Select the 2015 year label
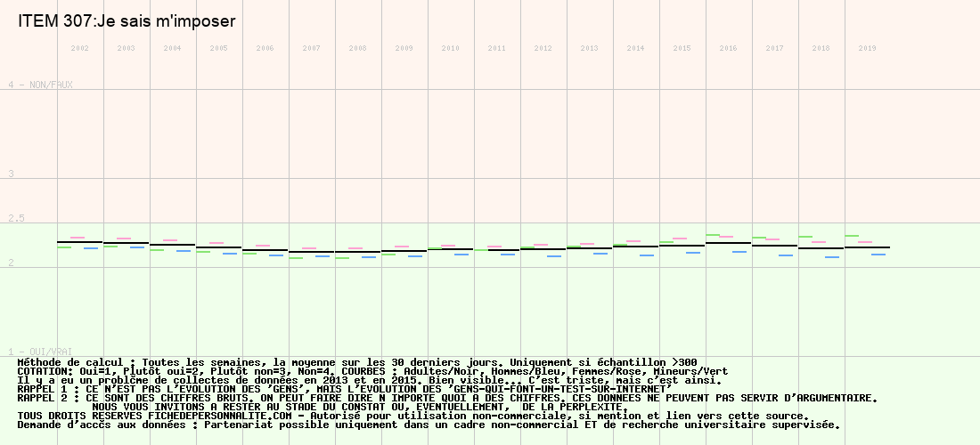 (682, 48)
